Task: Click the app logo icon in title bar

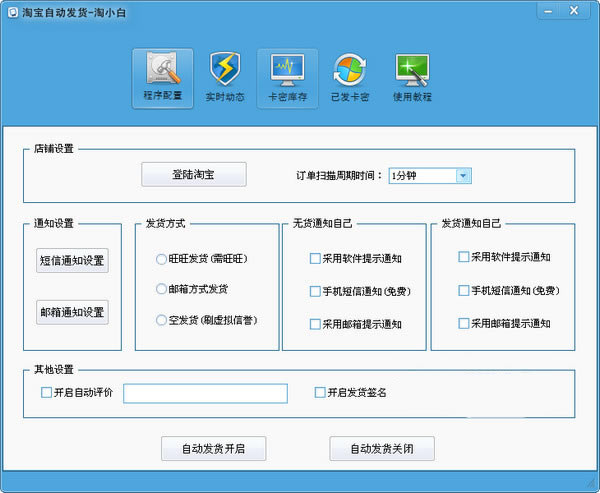Action: [x=13, y=13]
